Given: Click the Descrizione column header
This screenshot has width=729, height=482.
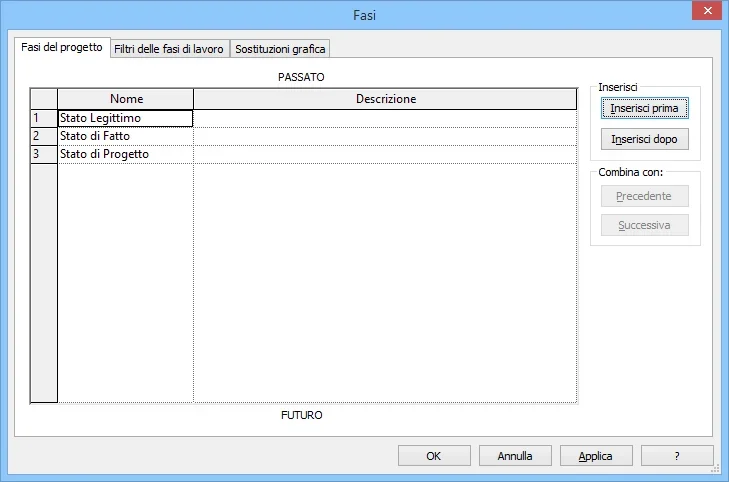Looking at the screenshot, I should tap(385, 99).
